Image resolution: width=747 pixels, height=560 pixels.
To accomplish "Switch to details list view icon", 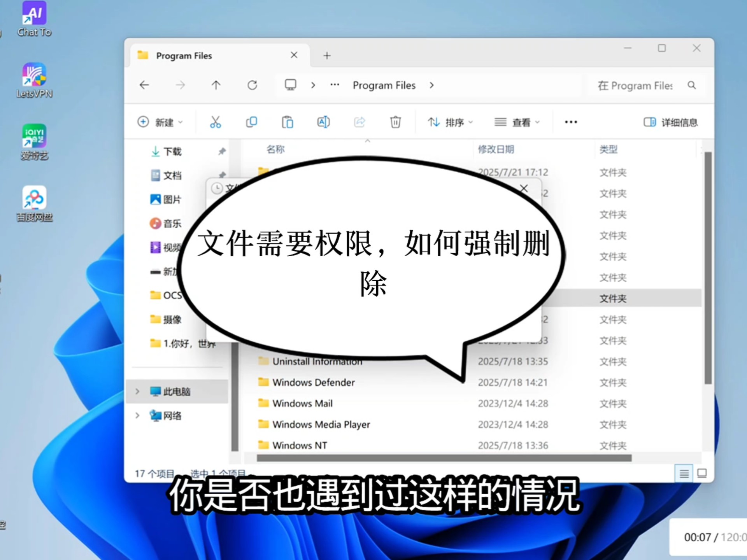I will 684,473.
